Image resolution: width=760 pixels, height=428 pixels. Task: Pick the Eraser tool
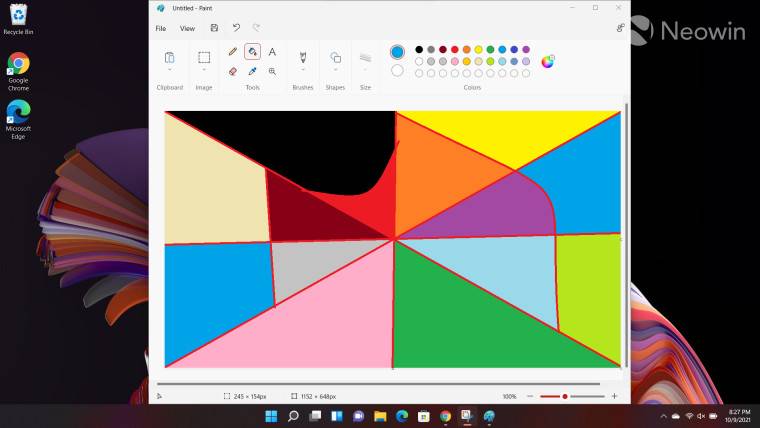coord(233,71)
